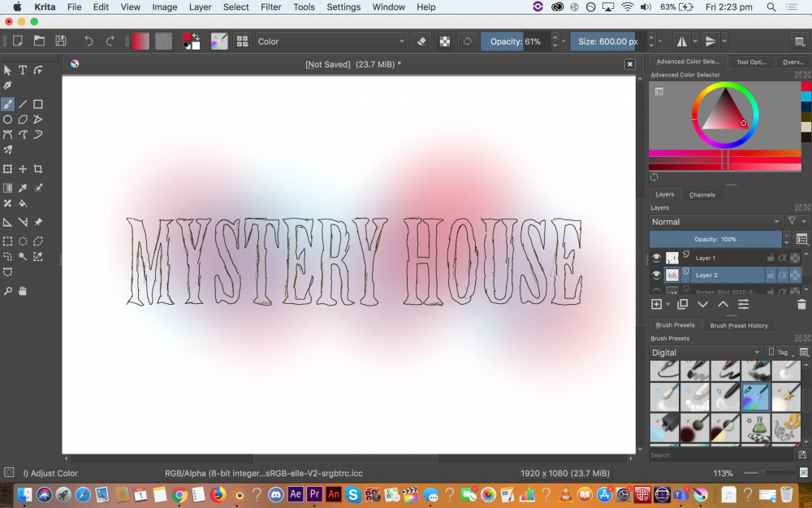Open the Layer menu
Viewport: 812px width, 508px height.
point(200,7)
